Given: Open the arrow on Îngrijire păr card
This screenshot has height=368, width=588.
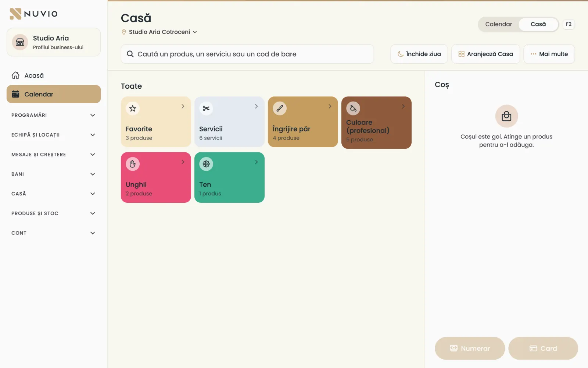Looking at the screenshot, I should pos(330,106).
